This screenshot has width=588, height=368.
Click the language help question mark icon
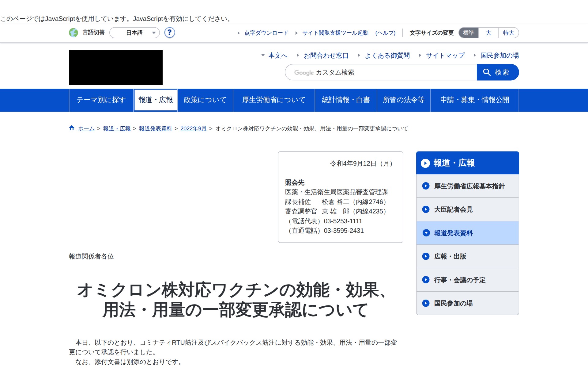(x=169, y=33)
